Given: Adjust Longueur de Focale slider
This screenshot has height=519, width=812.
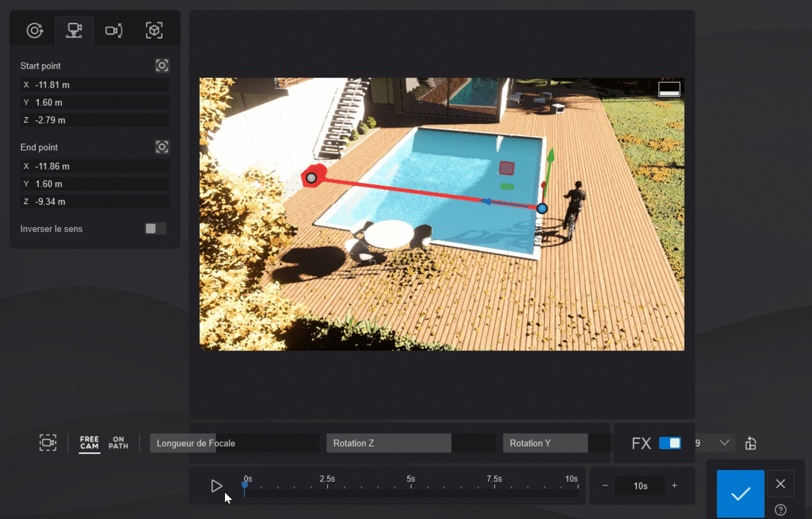Looking at the screenshot, I should coord(235,443).
